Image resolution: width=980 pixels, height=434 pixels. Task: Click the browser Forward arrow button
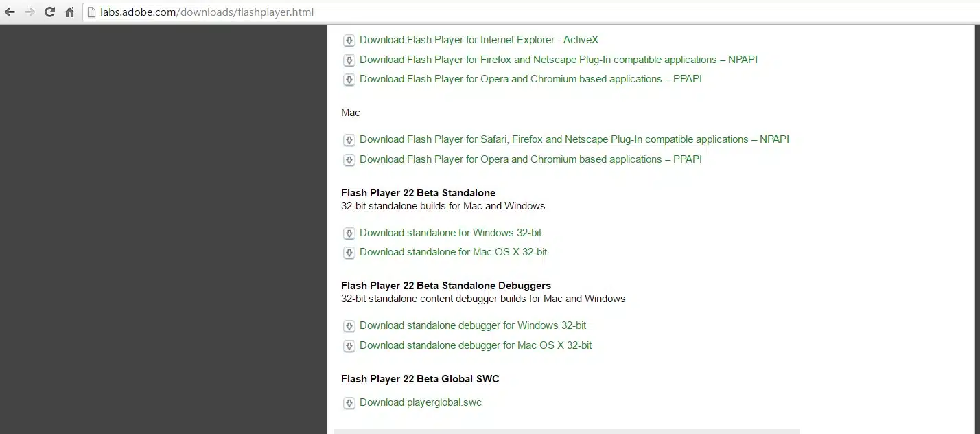pyautogui.click(x=30, y=12)
